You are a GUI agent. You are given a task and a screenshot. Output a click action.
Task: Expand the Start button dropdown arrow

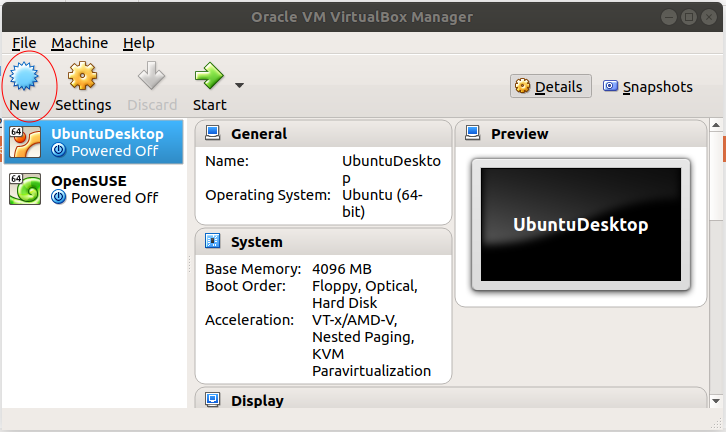pos(239,85)
